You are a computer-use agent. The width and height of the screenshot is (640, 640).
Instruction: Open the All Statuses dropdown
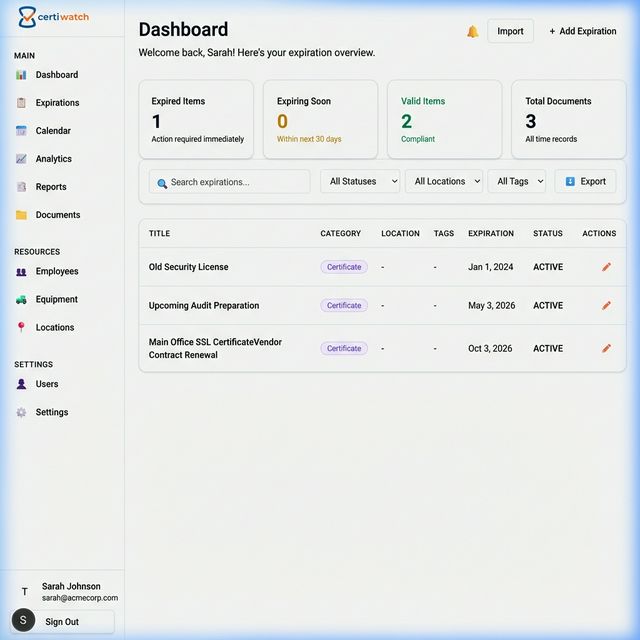pyautogui.click(x=360, y=181)
